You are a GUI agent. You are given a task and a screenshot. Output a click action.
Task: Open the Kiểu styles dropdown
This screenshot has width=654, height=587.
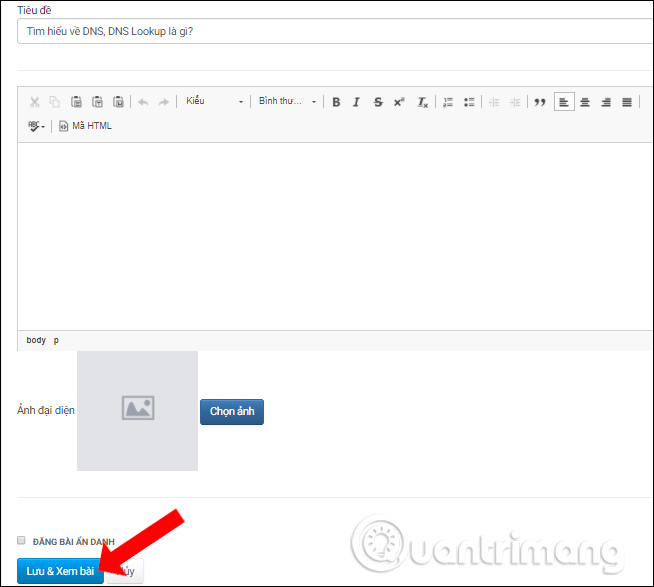tap(214, 101)
